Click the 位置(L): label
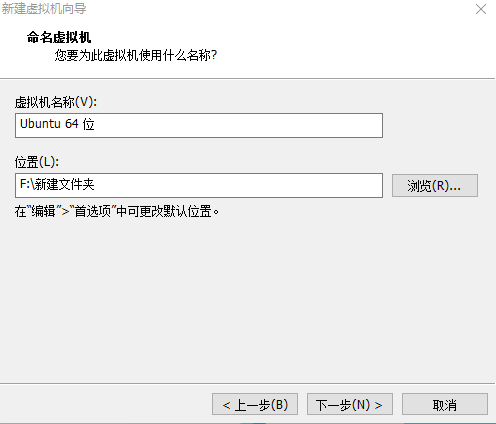The width and height of the screenshot is (496, 424). (37, 162)
